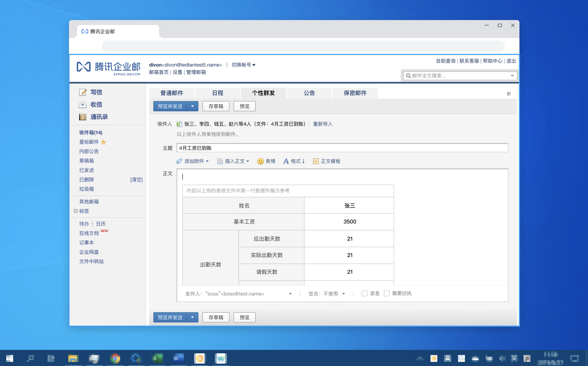588x366 pixels.
Task: Click the 退出 logout link
Action: [x=511, y=61]
